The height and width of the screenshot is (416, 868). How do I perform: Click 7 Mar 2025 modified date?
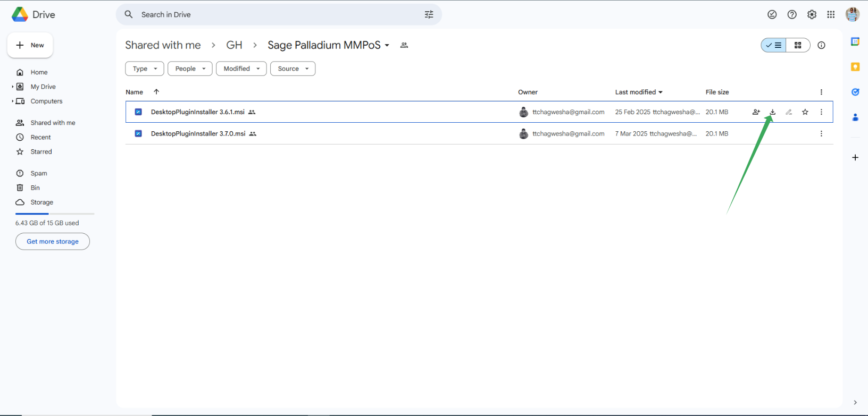pos(631,134)
